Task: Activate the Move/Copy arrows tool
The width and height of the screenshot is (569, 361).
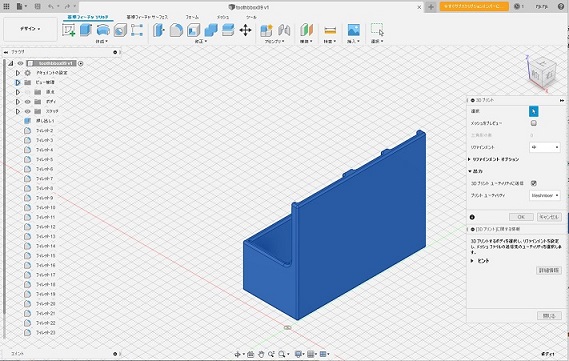Action: 245,30
